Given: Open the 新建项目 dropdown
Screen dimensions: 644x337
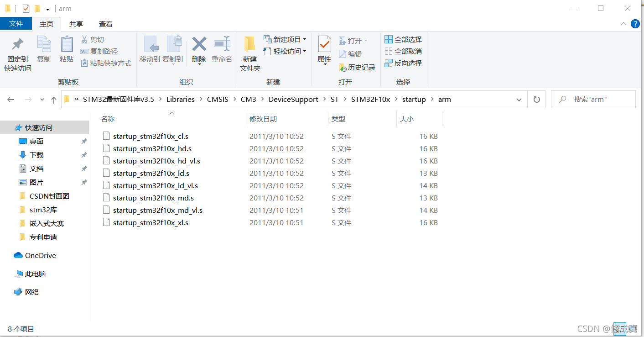Looking at the screenshot, I should (x=285, y=40).
